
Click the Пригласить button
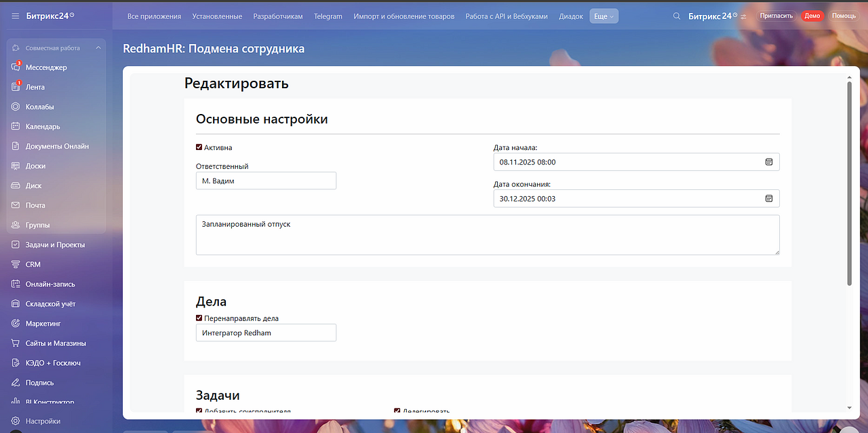coord(776,16)
